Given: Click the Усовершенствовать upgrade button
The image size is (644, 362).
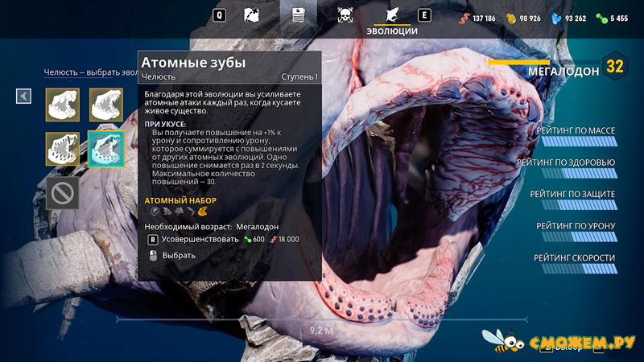Looking at the screenshot, I should (200, 239).
